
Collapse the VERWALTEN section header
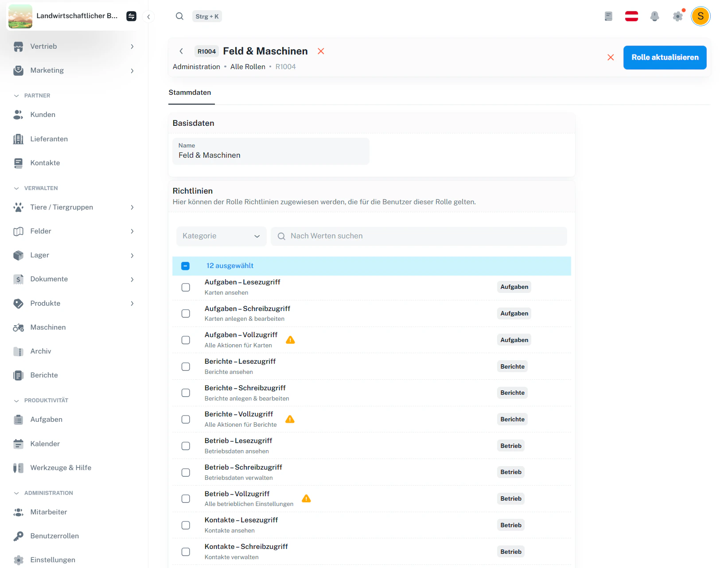pyautogui.click(x=36, y=188)
